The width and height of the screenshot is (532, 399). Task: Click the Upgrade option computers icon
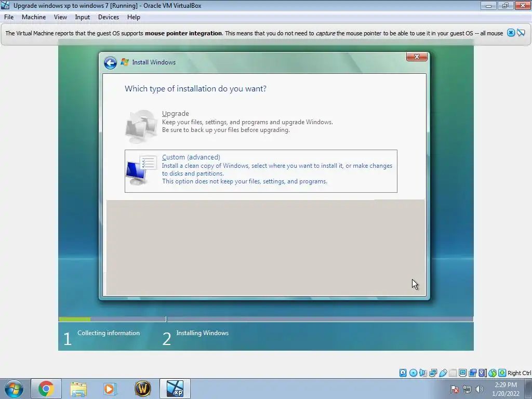tap(141, 126)
